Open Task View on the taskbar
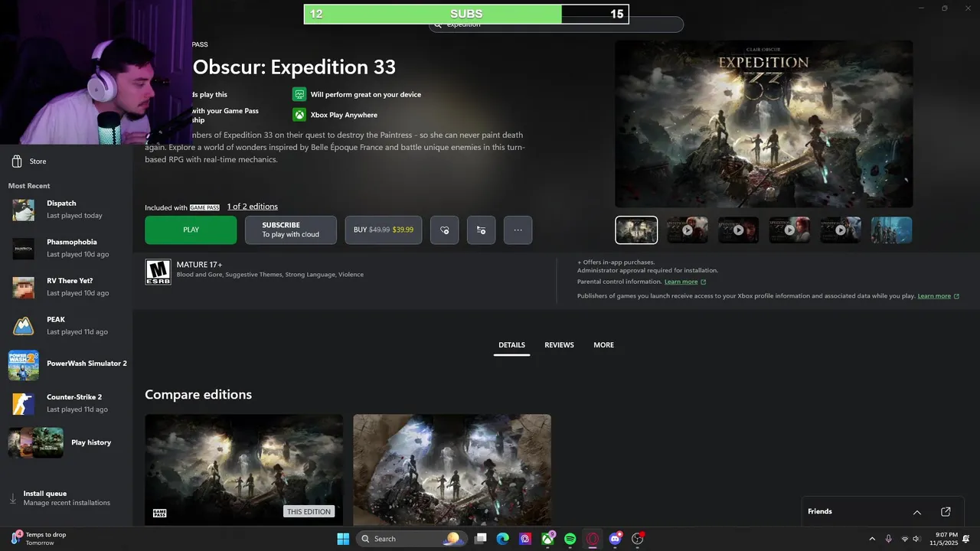 click(x=480, y=539)
